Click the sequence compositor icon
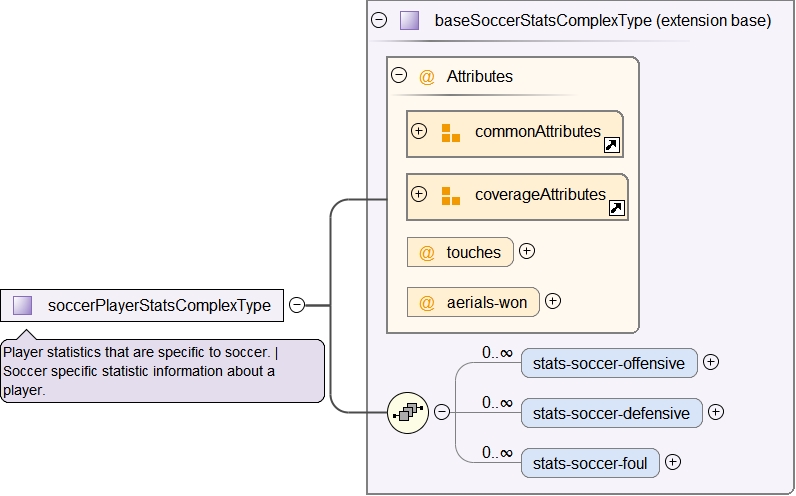This screenshot has height=496, width=796. point(408,412)
